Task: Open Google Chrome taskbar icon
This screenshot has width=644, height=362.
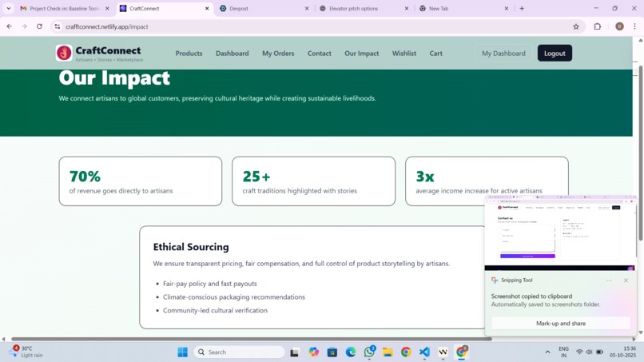Action: [x=406, y=352]
